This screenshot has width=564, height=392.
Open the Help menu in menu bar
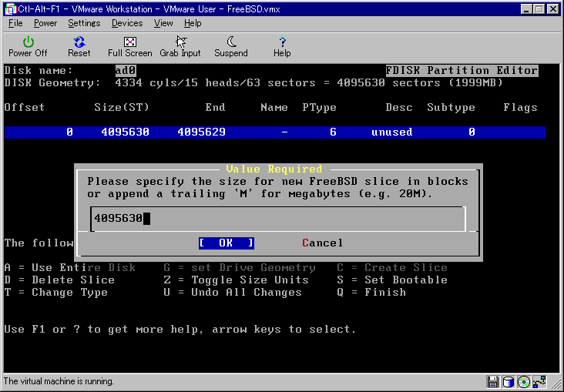coord(193,23)
